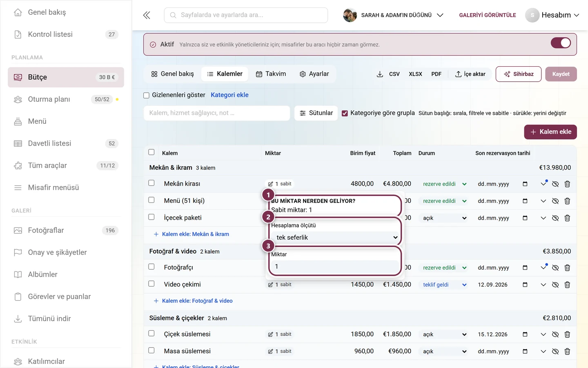Screen dimensions: 588x368
Task: Edit quantity of Video çekimi row
Action: (x=280, y=285)
